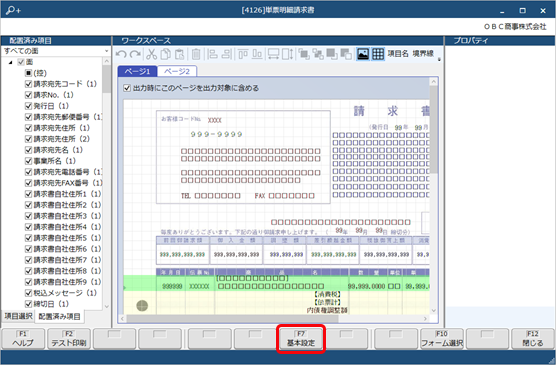
Task: Toggle 境界線 display in toolbar
Action: (423, 54)
